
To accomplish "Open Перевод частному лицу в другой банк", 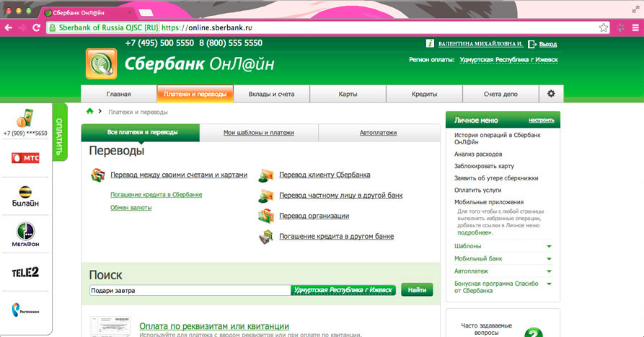I will (341, 196).
